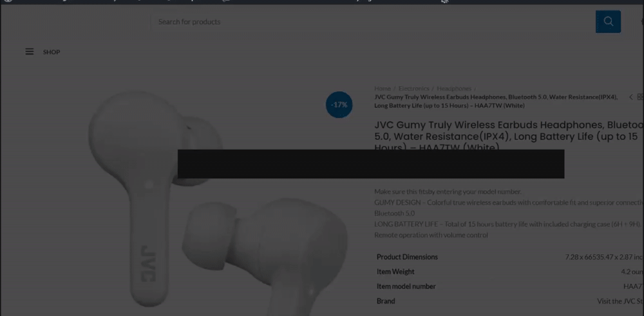
Task: Click the product dimensions value 7.28 x 66535.47
Action: click(604, 257)
